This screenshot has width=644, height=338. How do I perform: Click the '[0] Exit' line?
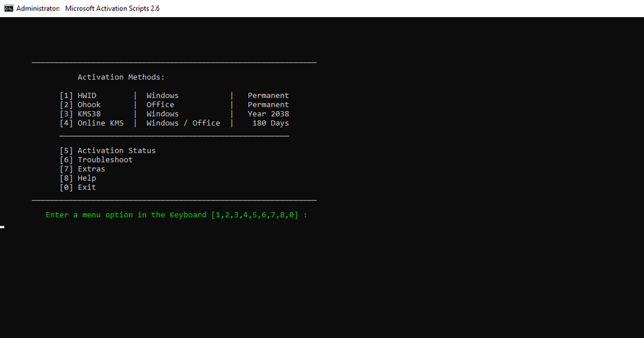[78, 187]
